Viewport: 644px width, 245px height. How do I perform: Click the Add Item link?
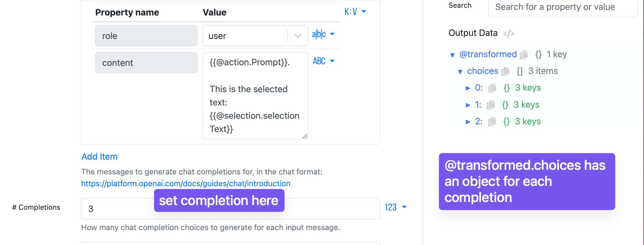point(100,157)
